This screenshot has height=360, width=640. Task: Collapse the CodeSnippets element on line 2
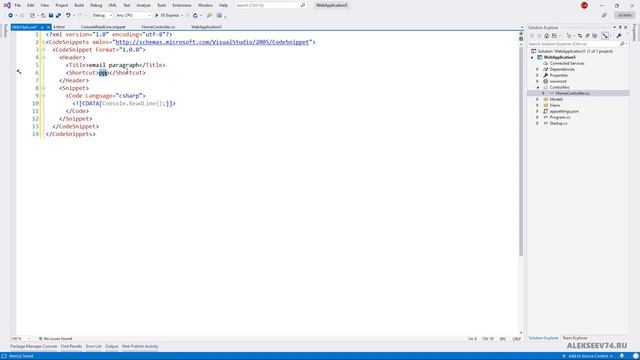tap(43, 42)
